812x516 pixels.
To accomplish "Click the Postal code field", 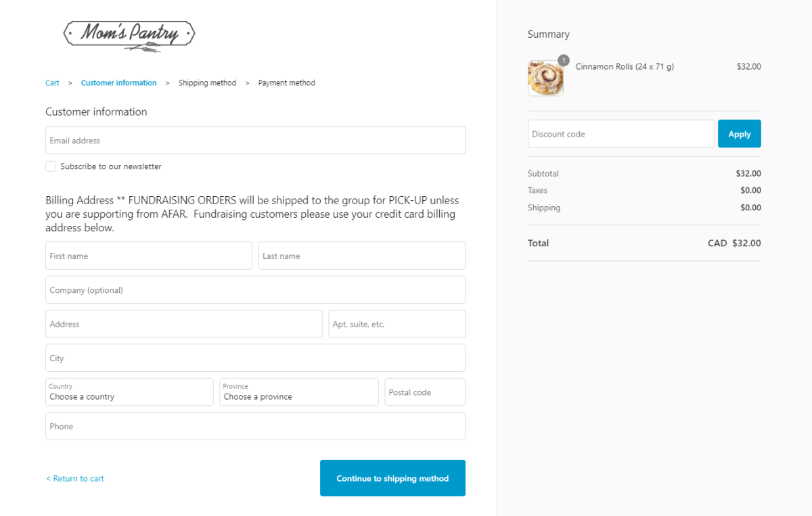I will 424,392.
